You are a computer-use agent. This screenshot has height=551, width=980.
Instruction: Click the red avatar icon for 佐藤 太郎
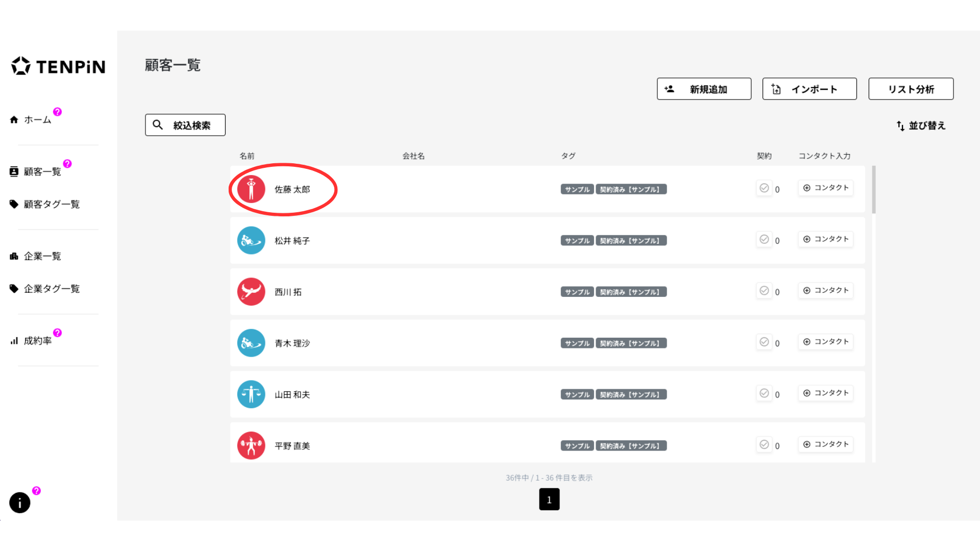click(x=251, y=189)
